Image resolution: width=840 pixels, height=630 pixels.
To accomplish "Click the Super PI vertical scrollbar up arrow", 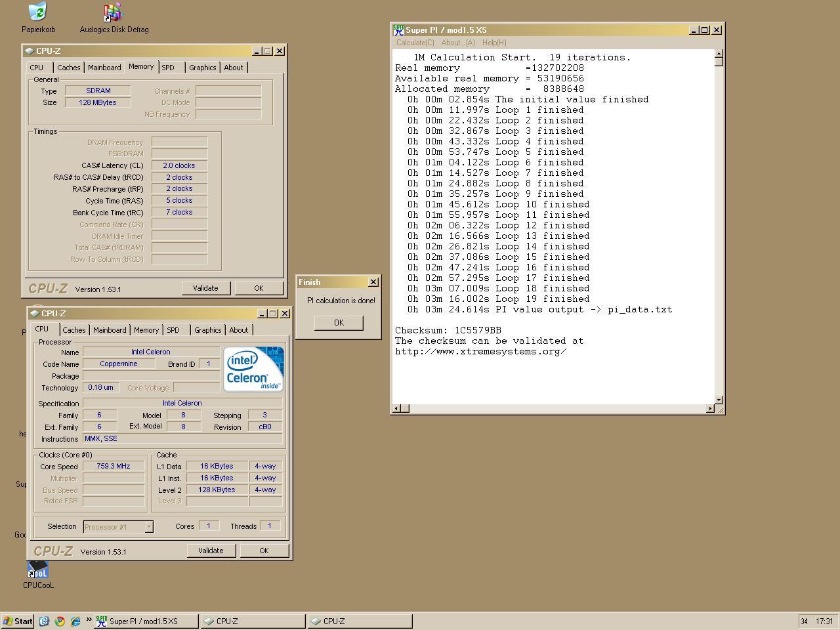I will (719, 53).
